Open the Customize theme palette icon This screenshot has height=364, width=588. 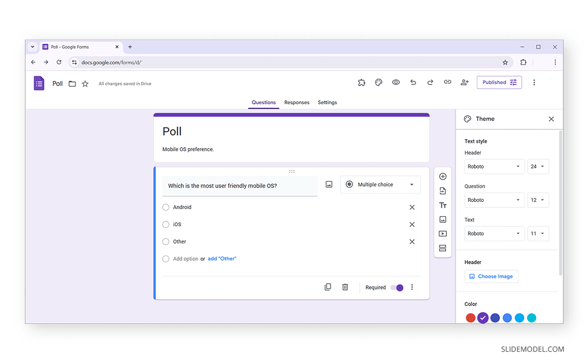coord(378,82)
